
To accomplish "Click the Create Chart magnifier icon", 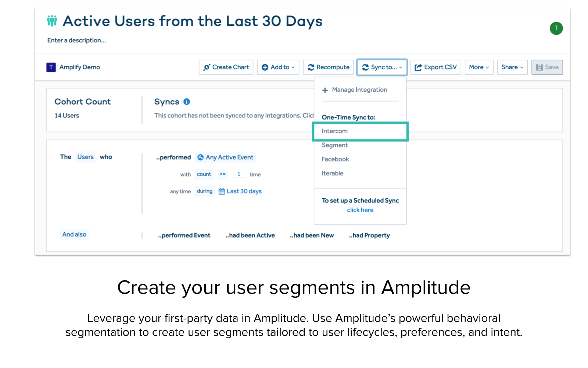I will point(208,67).
